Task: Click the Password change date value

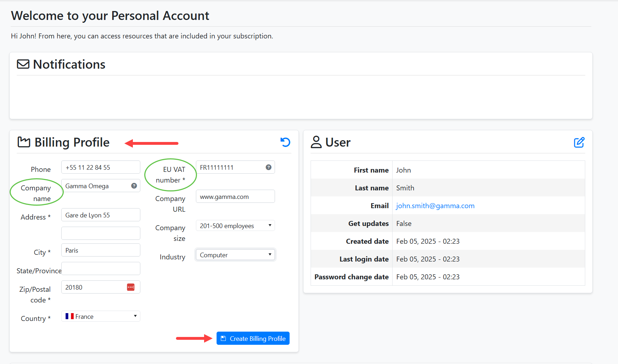Action: coord(428,277)
